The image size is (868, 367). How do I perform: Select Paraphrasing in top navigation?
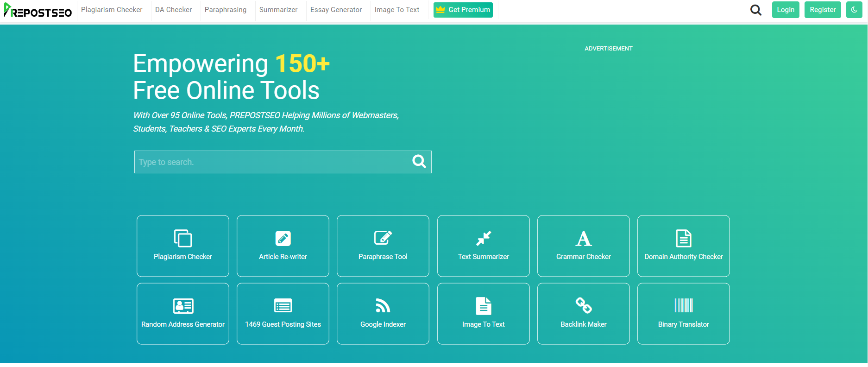[226, 10]
